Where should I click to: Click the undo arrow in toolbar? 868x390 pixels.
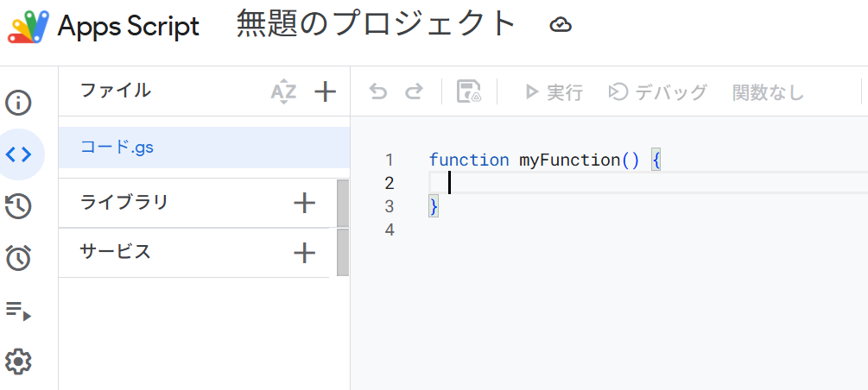[x=378, y=92]
